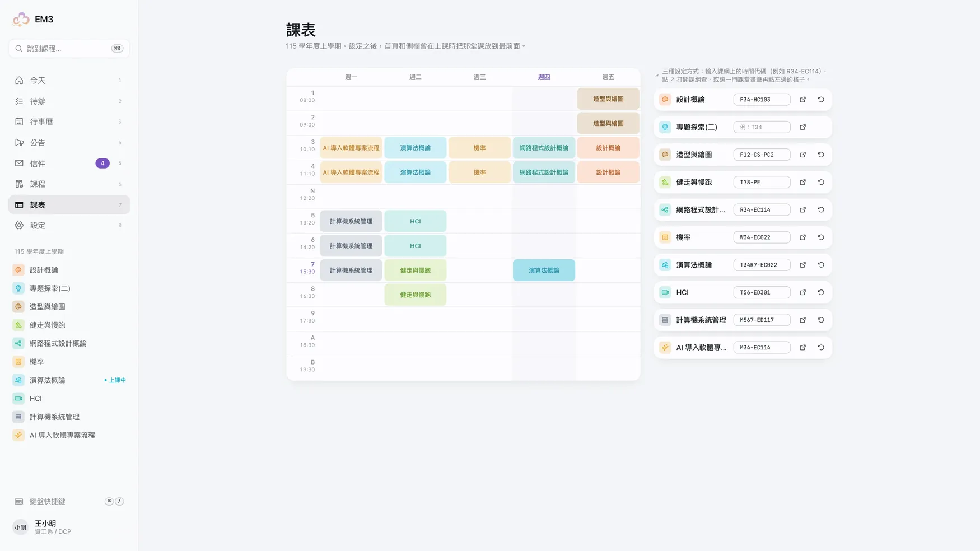Screen dimensions: 980x551
Task: Open 公告 in the sidebar
Action: click(x=69, y=143)
